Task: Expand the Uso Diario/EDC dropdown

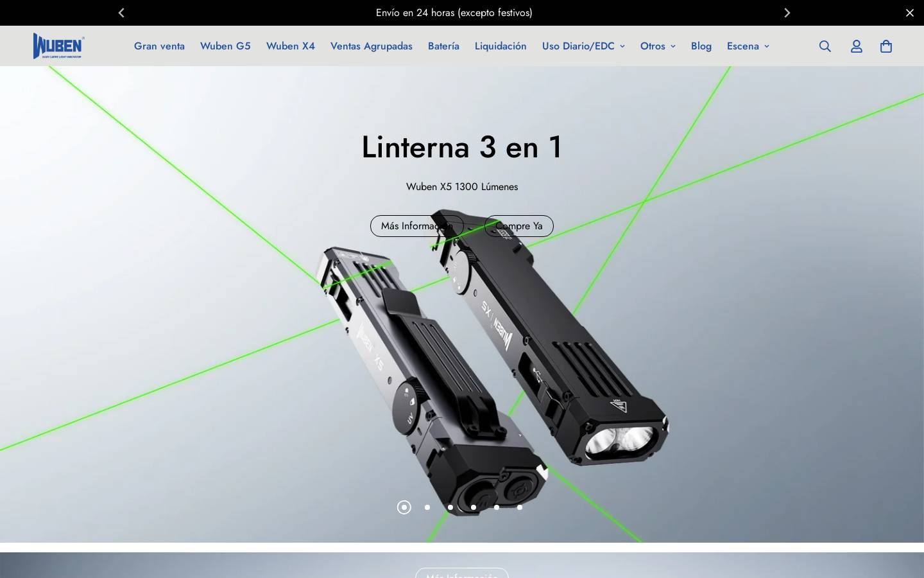Action: coord(583,46)
